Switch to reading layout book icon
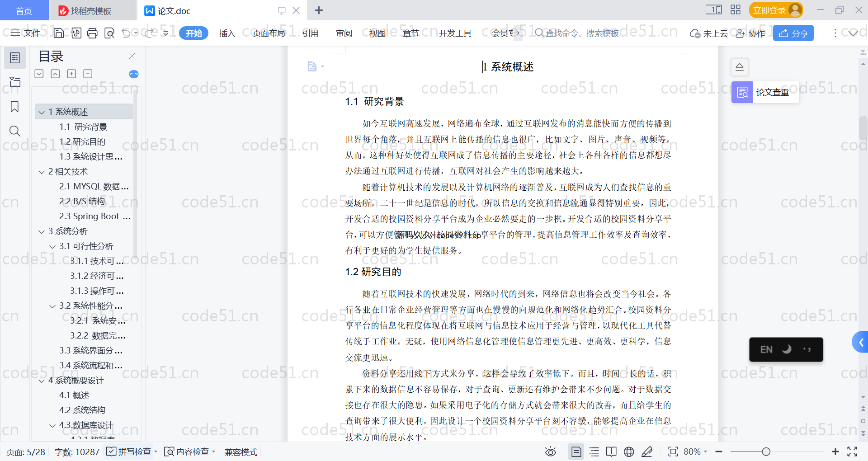This screenshot has height=461, width=868. click(611, 452)
